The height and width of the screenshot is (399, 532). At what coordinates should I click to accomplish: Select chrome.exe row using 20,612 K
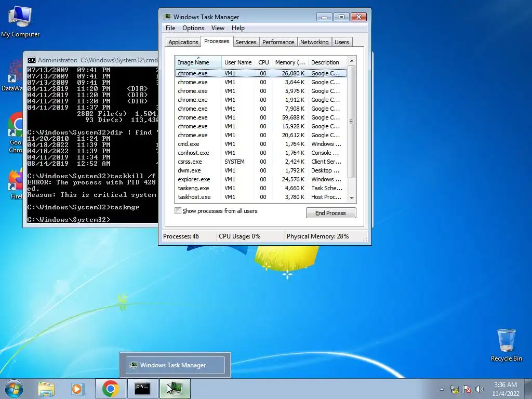[x=261, y=135]
